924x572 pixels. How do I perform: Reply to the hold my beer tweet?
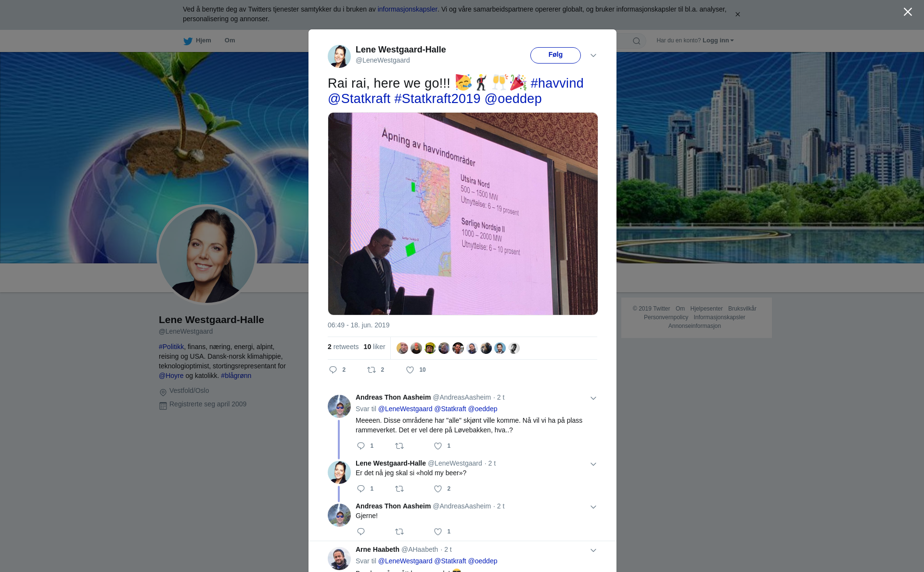pos(361,489)
